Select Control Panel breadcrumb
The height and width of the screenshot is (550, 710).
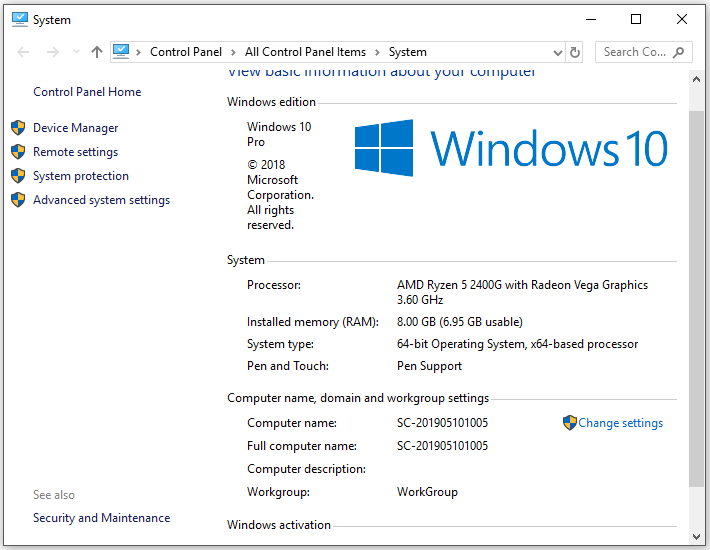[186, 52]
